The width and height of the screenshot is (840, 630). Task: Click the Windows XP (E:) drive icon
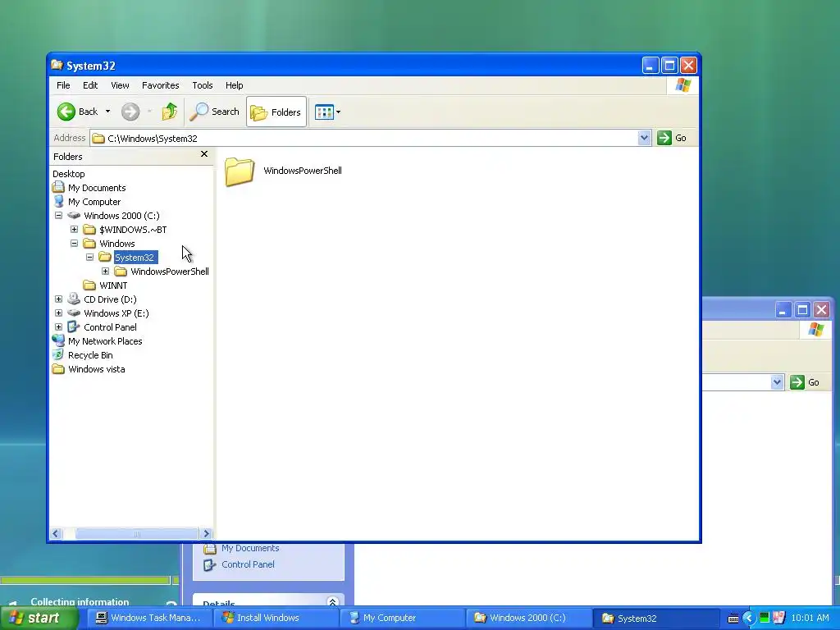pos(74,313)
